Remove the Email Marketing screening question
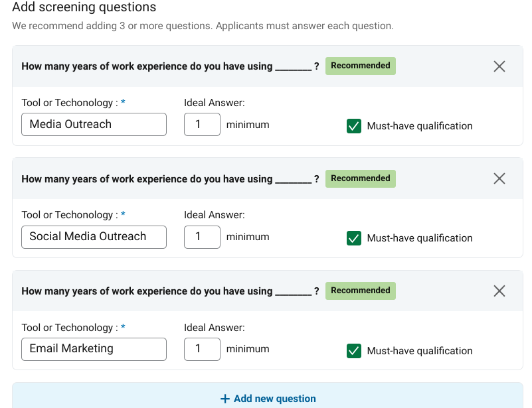This screenshot has width=532, height=408. (499, 291)
